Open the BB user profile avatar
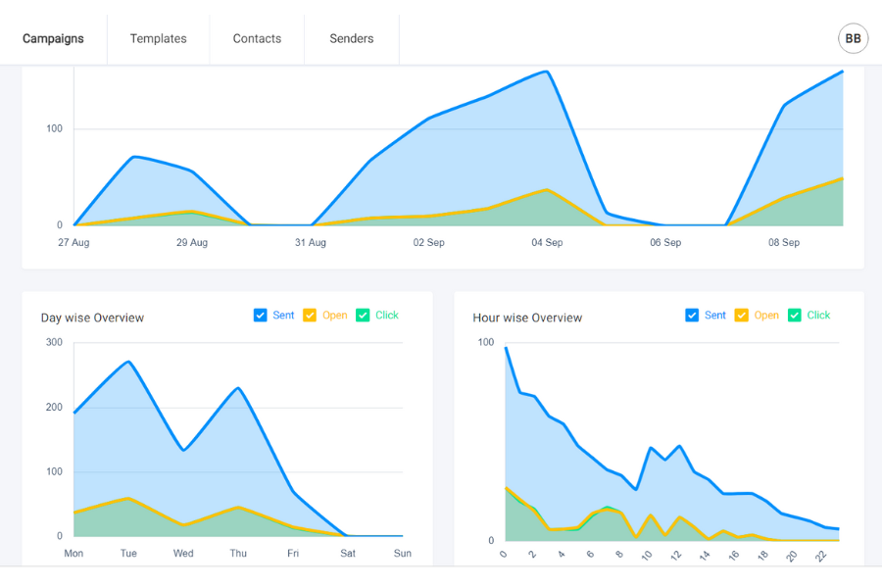882x588 pixels. (853, 38)
